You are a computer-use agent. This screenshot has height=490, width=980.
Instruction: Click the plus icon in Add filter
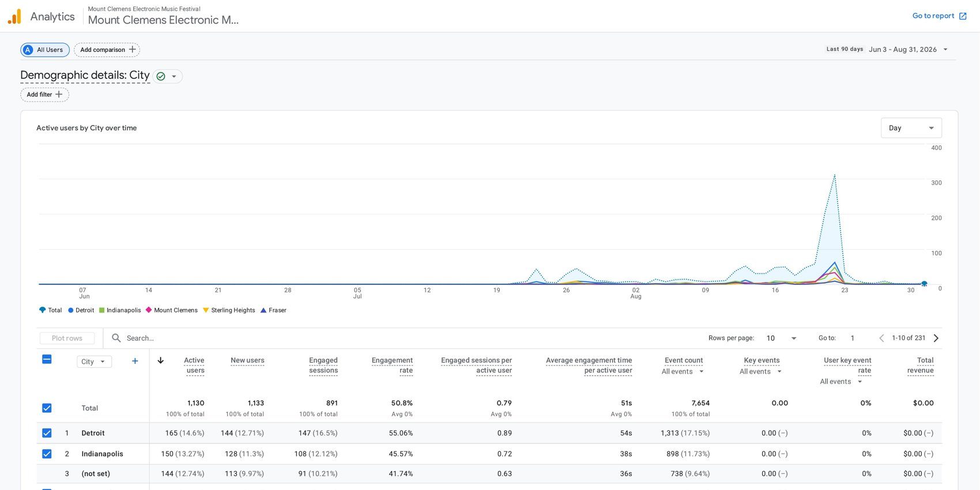point(59,95)
